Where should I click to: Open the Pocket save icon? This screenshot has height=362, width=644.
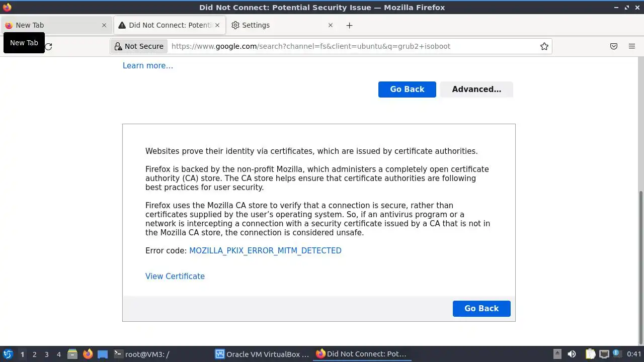[x=614, y=46]
